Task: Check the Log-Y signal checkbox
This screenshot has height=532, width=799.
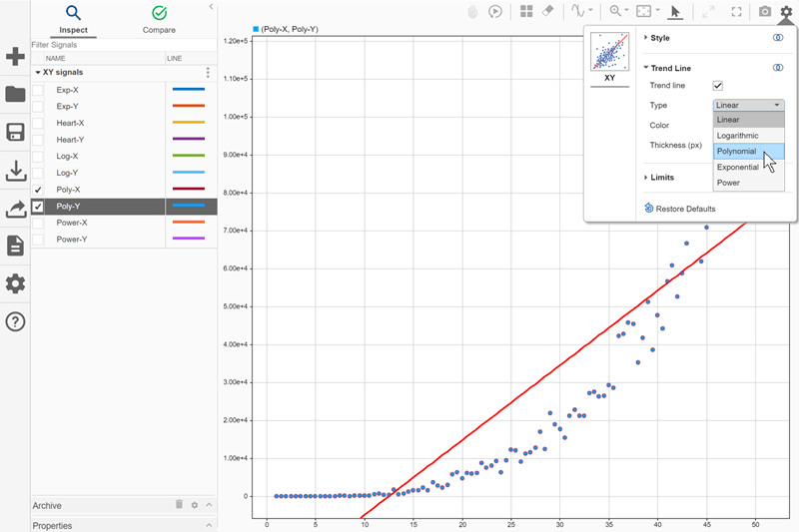Action: [38, 173]
